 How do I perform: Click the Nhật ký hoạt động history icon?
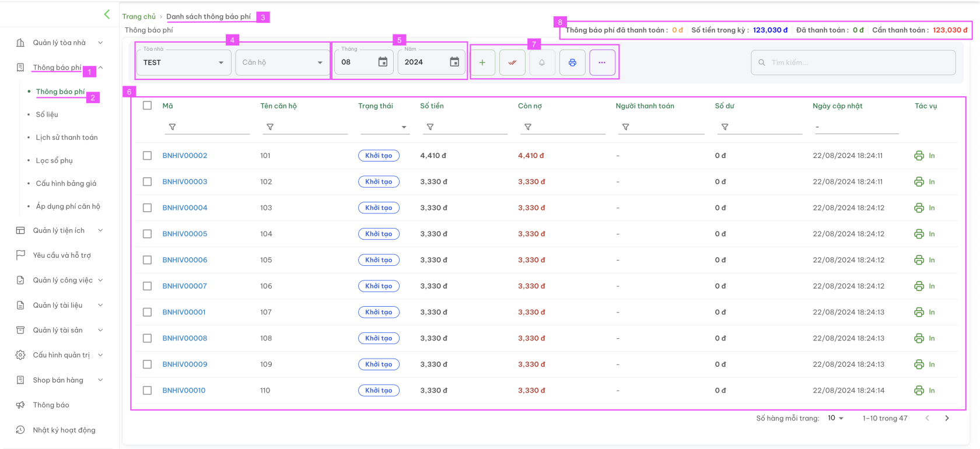click(20, 430)
